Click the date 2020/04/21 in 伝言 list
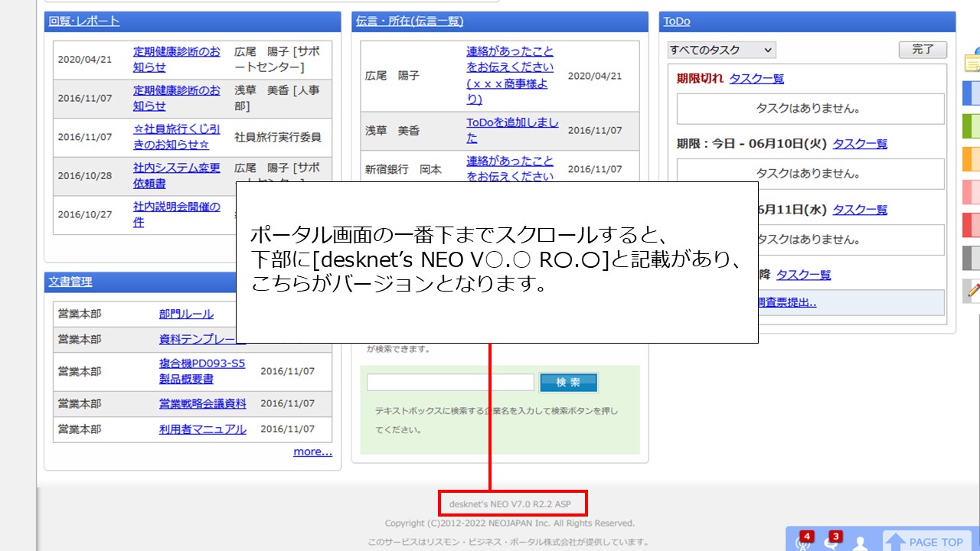Viewport: 980px width, 551px height. 595,76
